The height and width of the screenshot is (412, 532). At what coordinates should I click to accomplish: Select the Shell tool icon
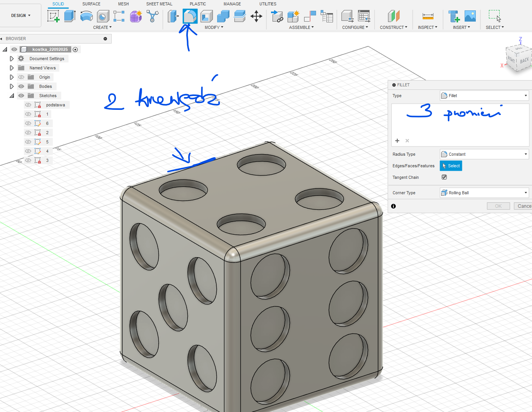[207, 16]
